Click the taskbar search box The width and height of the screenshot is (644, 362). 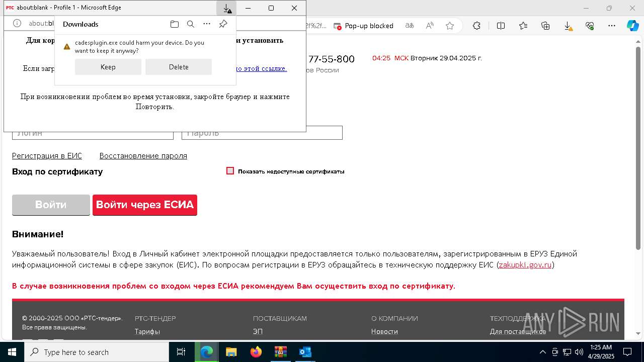click(97, 352)
